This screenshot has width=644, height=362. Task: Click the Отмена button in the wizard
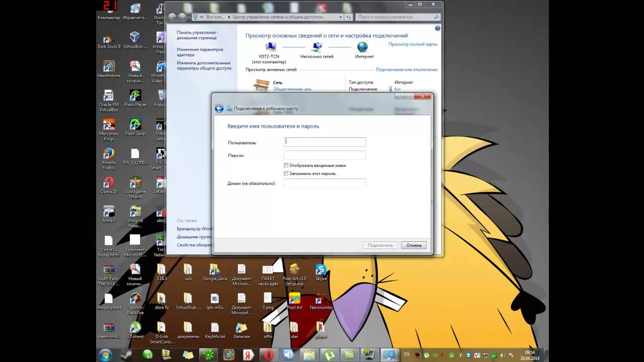pos(414,245)
